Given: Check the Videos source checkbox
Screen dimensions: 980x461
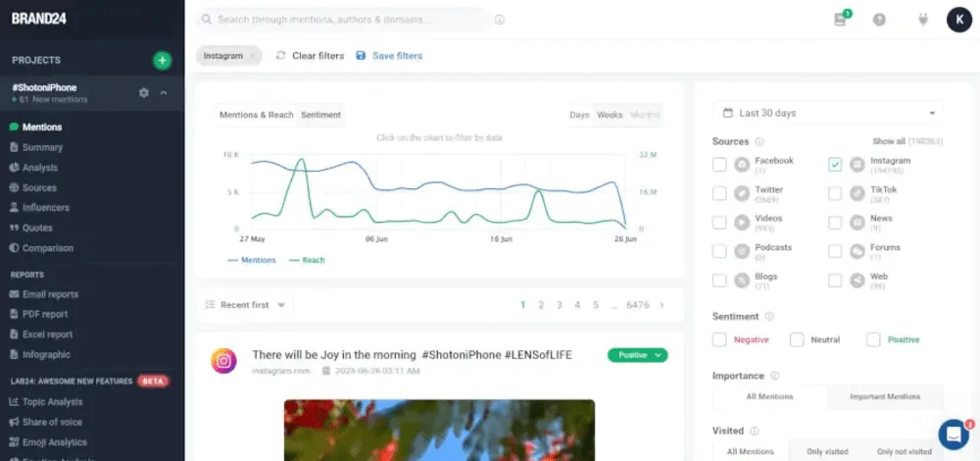Looking at the screenshot, I should pos(719,222).
